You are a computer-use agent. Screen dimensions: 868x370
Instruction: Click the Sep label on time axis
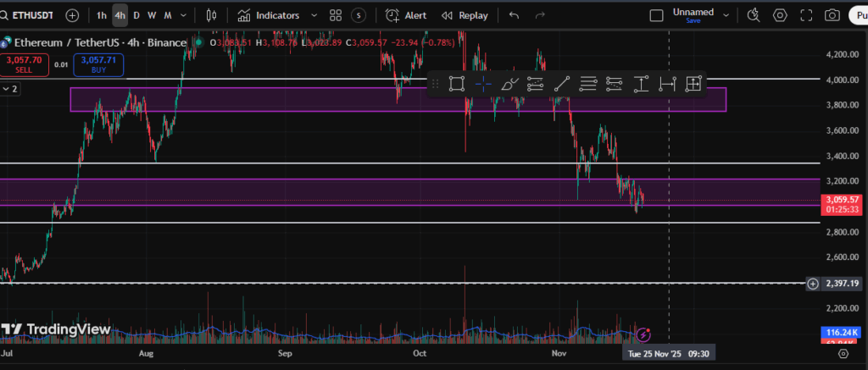coord(285,353)
